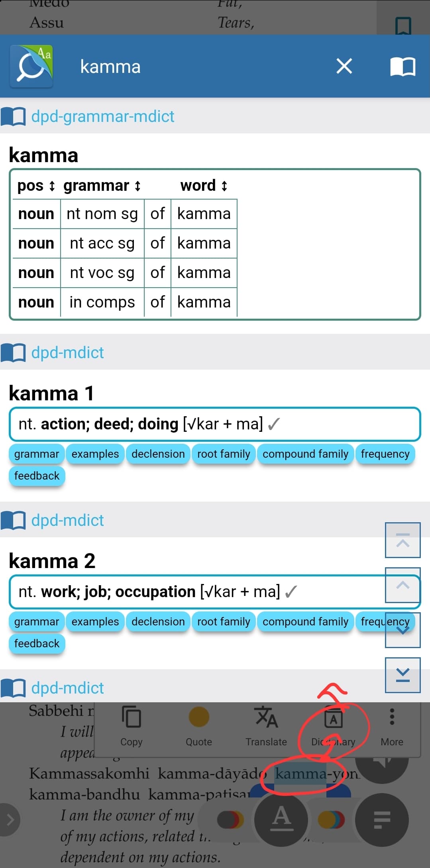
Task: Tap kamma 1 feedback button
Action: click(37, 476)
